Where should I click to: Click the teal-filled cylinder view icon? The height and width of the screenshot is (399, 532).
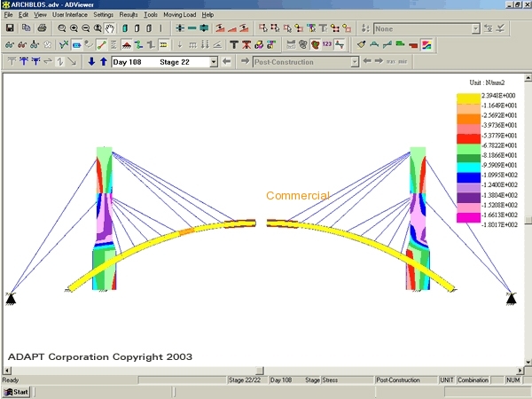pyautogui.click(x=125, y=28)
